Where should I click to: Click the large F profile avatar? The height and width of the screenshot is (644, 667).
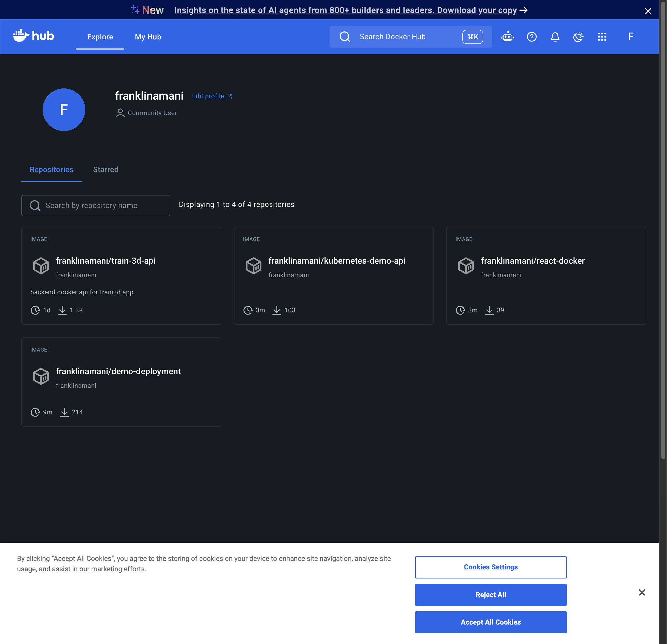[x=64, y=110]
